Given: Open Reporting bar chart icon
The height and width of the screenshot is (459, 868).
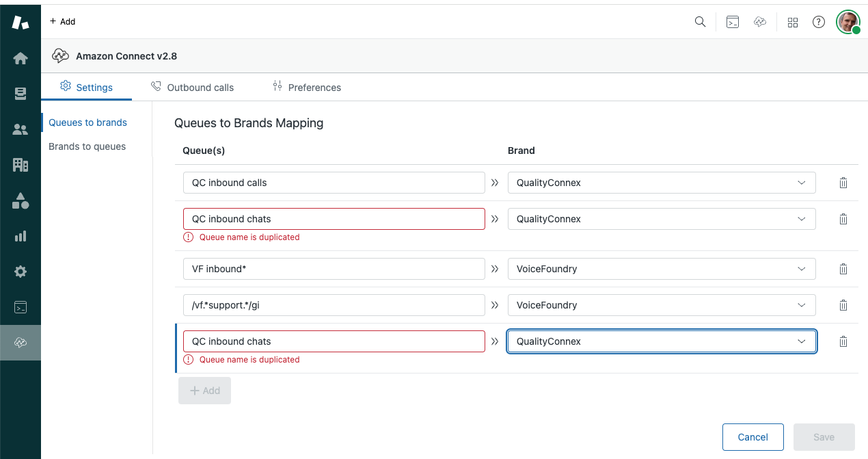Looking at the screenshot, I should (x=21, y=236).
